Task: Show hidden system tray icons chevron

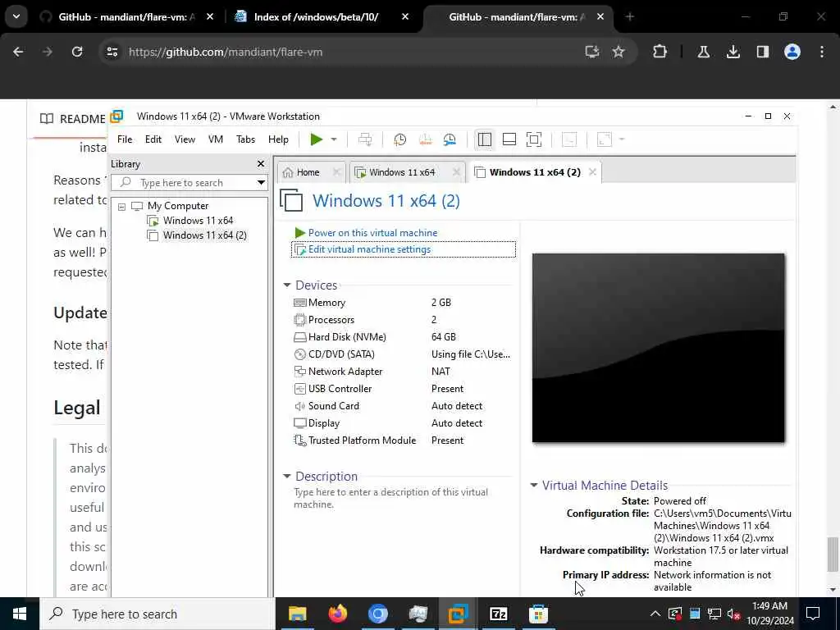Action: click(x=655, y=614)
